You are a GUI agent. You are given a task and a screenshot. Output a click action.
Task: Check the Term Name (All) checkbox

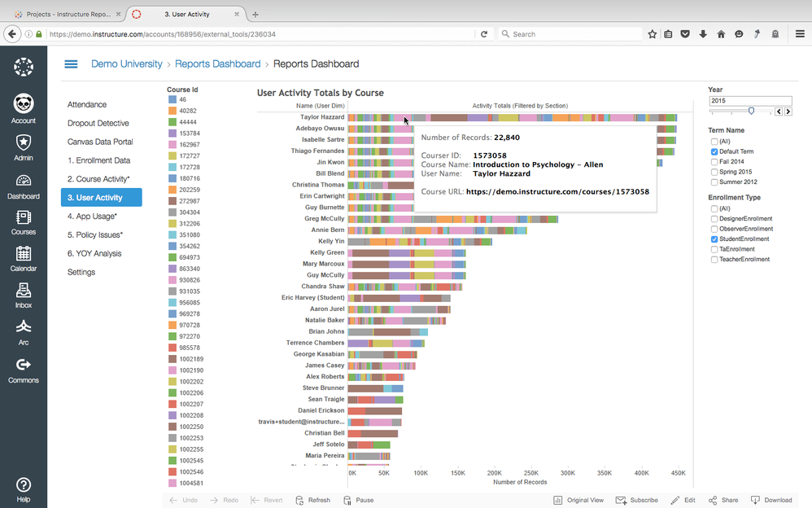714,142
